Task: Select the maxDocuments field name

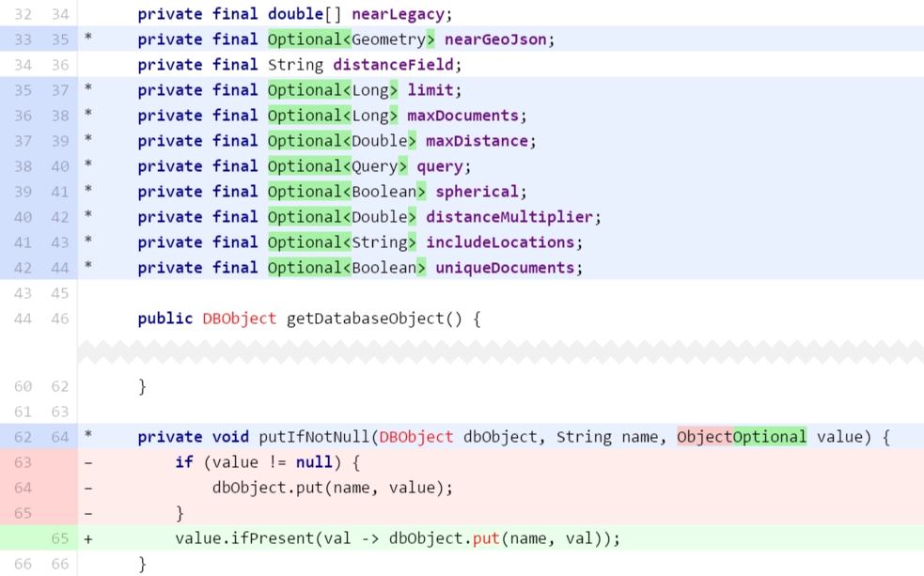Action: 462,116
